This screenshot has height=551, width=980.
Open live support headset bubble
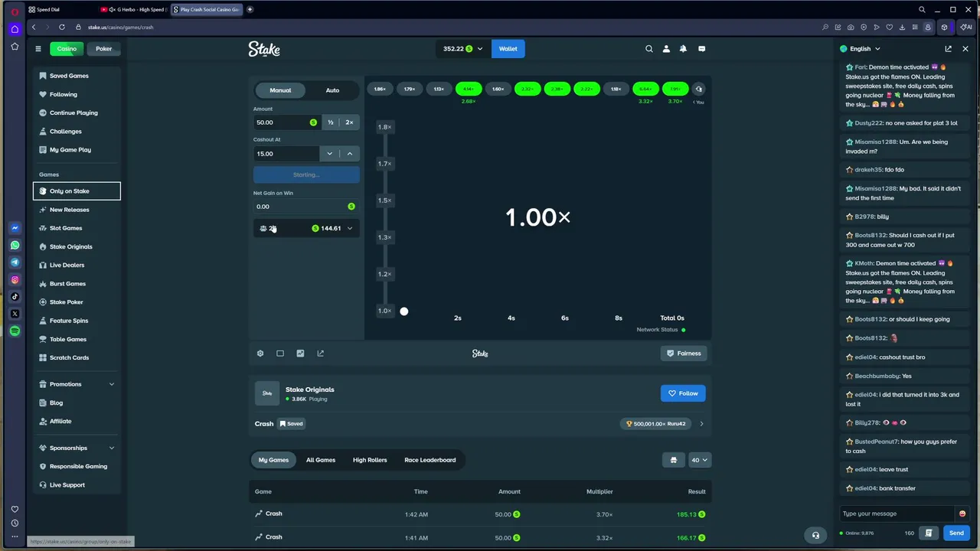point(815,536)
